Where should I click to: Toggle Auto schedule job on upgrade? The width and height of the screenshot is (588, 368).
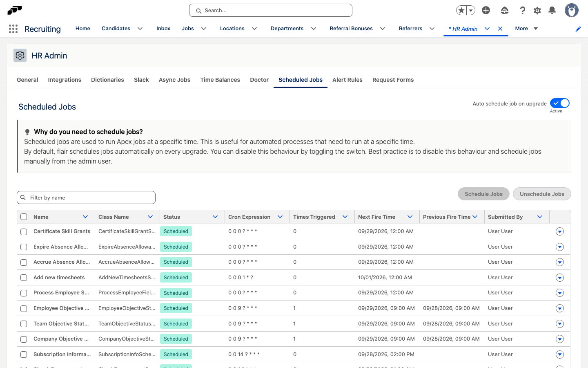pos(559,103)
